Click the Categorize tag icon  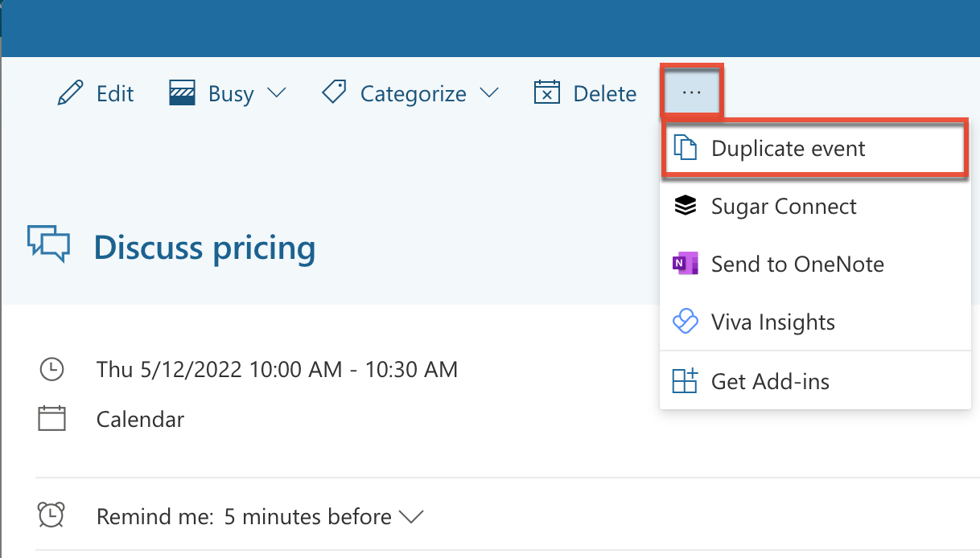[334, 93]
